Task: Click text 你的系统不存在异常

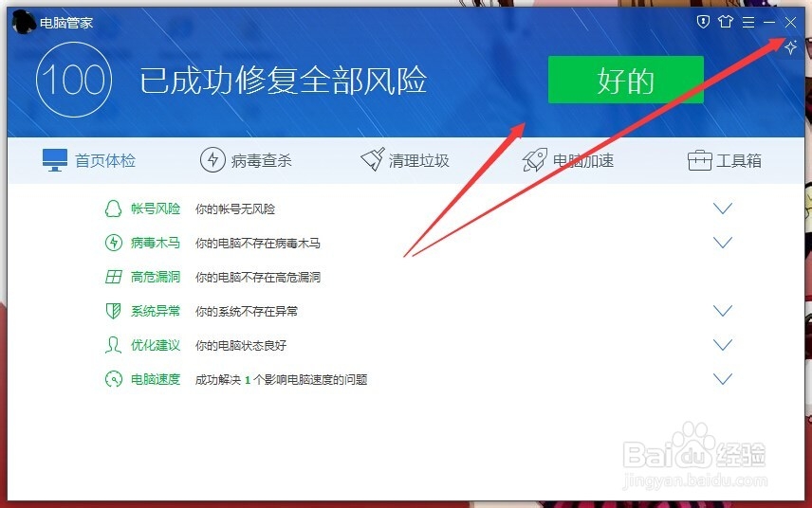Action: (x=247, y=312)
